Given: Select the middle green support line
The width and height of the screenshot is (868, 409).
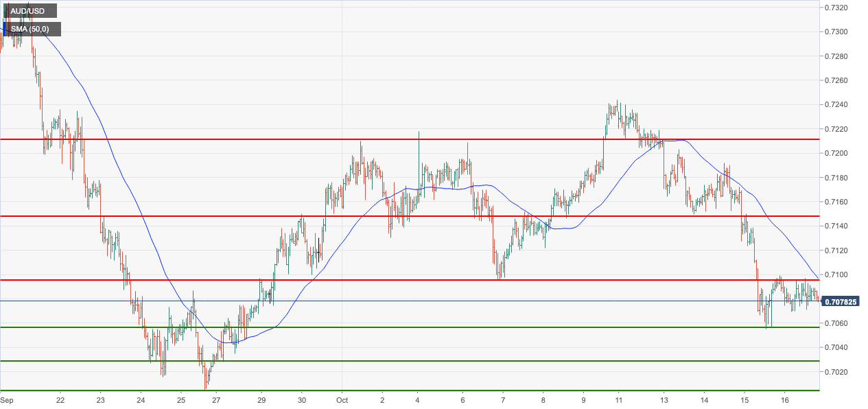Looking at the screenshot, I should point(412,361).
